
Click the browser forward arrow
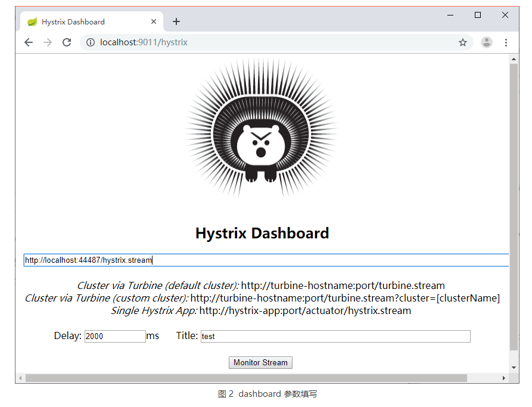48,42
